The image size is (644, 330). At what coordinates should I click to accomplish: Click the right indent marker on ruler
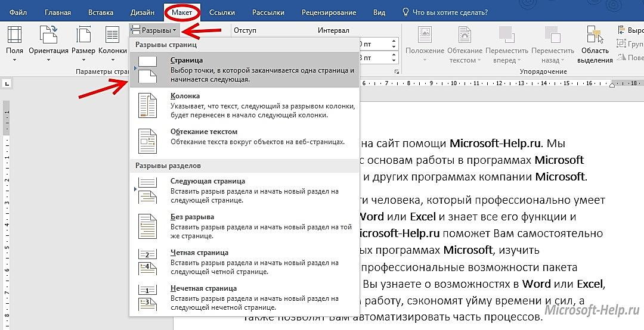pos(612,85)
